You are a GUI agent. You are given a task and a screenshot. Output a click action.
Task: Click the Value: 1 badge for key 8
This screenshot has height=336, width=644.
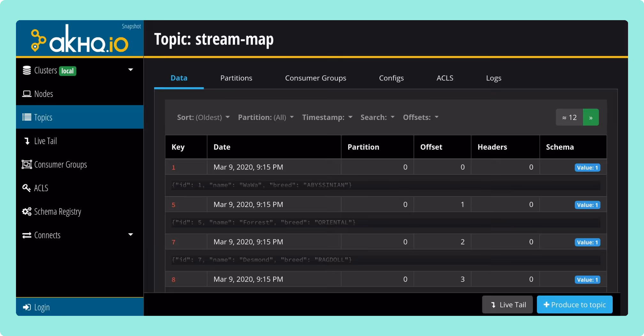click(587, 280)
